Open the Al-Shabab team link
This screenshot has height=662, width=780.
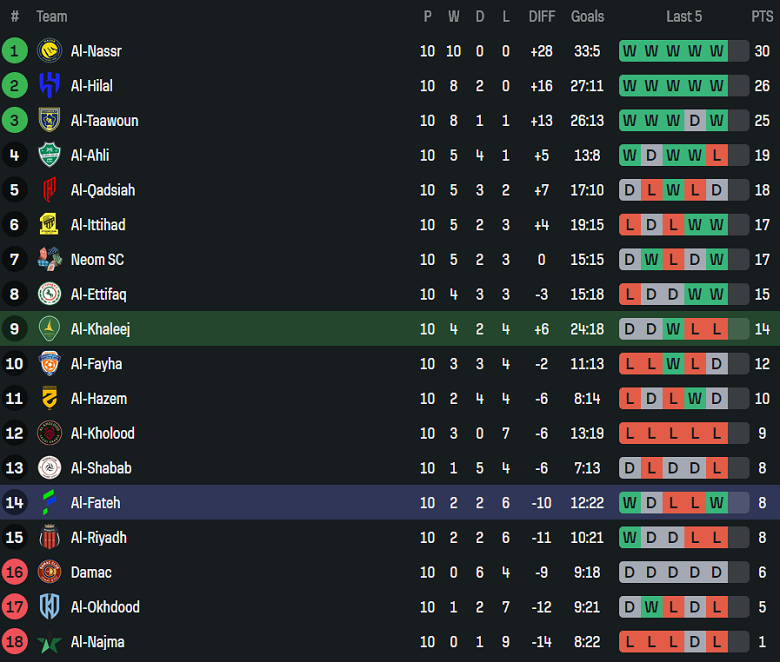coord(100,468)
